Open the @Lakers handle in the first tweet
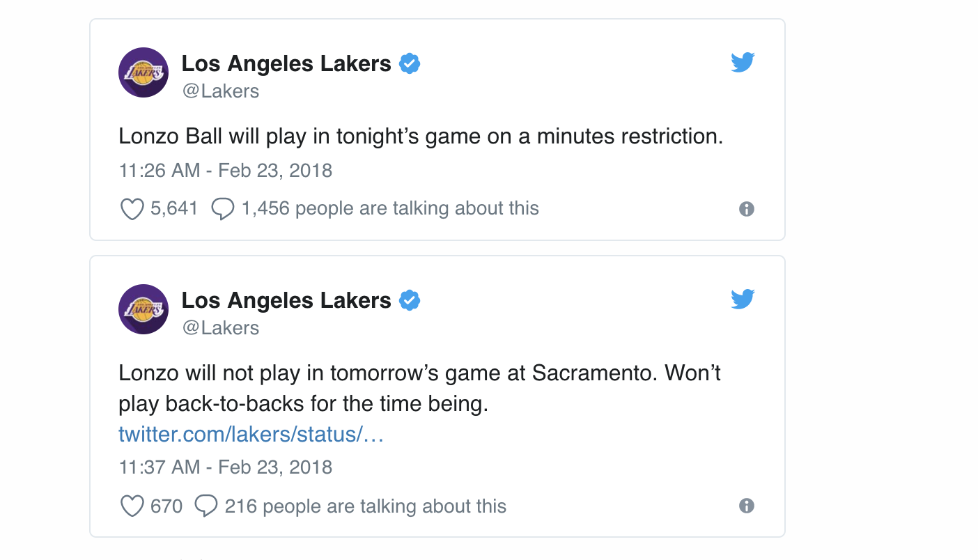 click(220, 91)
